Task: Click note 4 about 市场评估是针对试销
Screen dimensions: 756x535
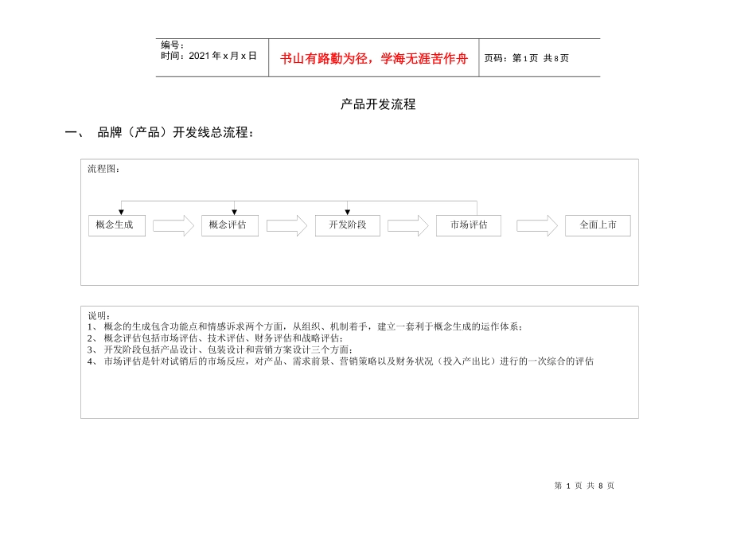Action: [x=341, y=361]
